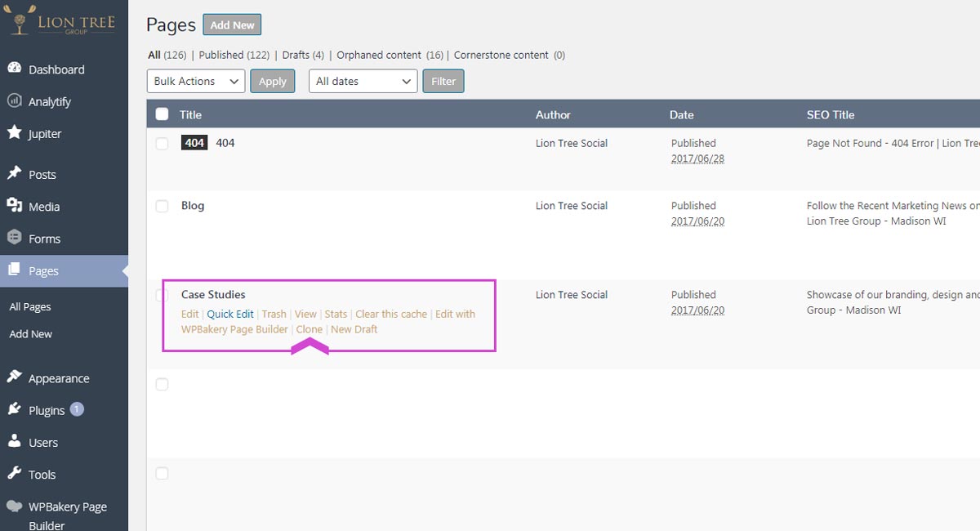Open Dashboard via its gauge icon
Screen dimensions: 980x531
point(14,69)
